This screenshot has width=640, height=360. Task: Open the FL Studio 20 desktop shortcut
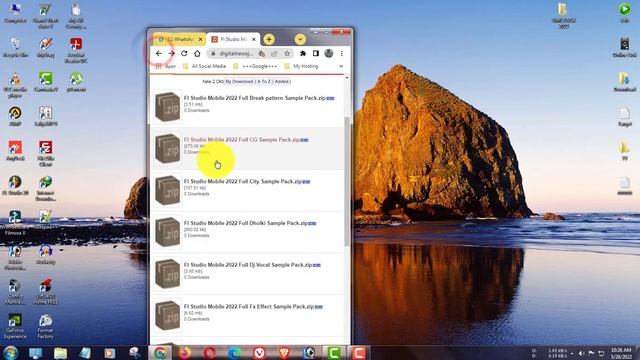(15, 185)
